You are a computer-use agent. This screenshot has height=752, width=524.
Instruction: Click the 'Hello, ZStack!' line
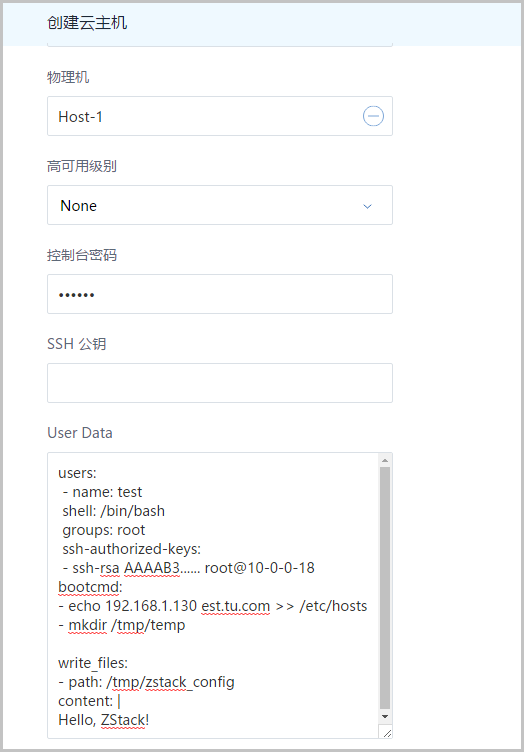click(x=104, y=720)
